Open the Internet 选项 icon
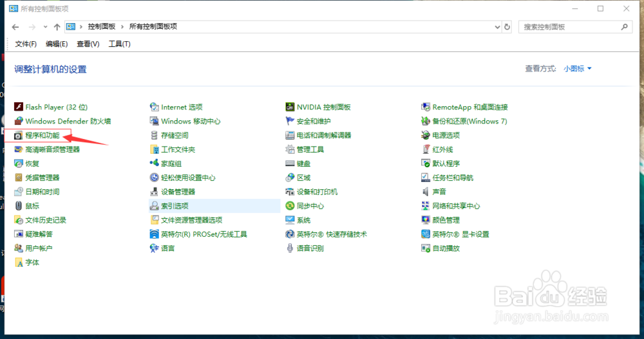 154,107
